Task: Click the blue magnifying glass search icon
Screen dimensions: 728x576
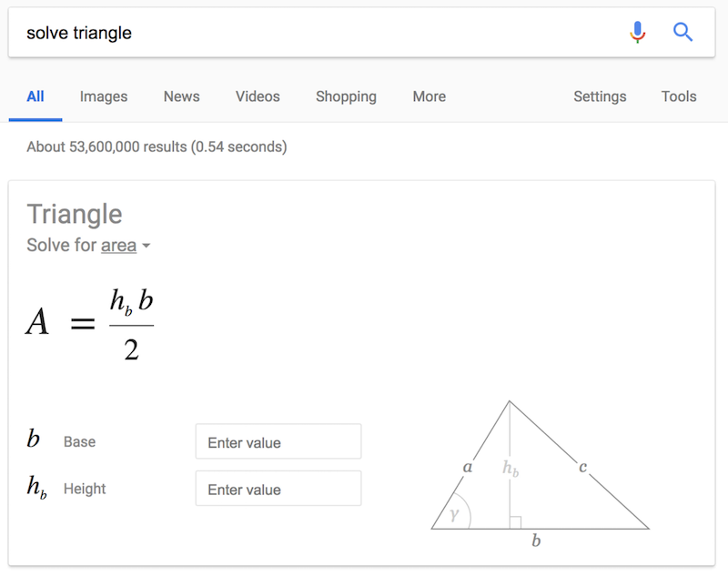Action: pos(682,33)
